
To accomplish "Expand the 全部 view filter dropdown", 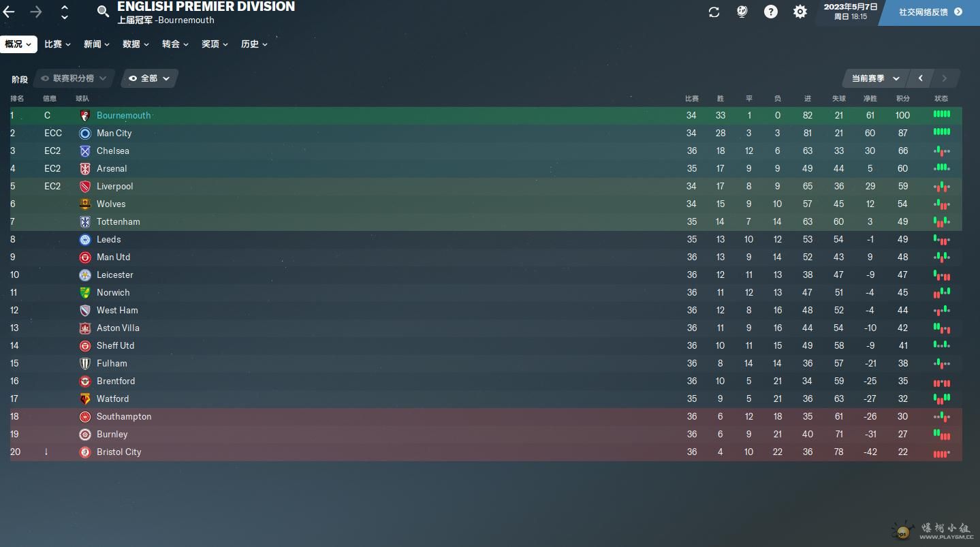I will (149, 79).
